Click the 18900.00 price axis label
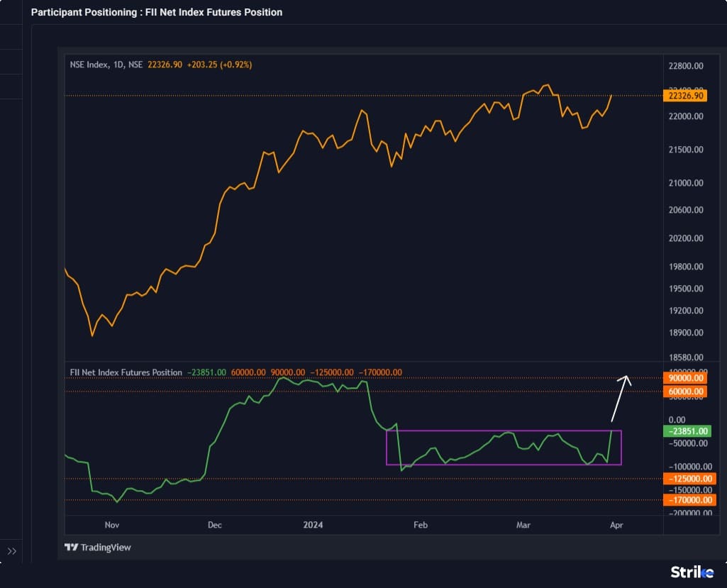The height and width of the screenshot is (588, 727). tap(686, 333)
